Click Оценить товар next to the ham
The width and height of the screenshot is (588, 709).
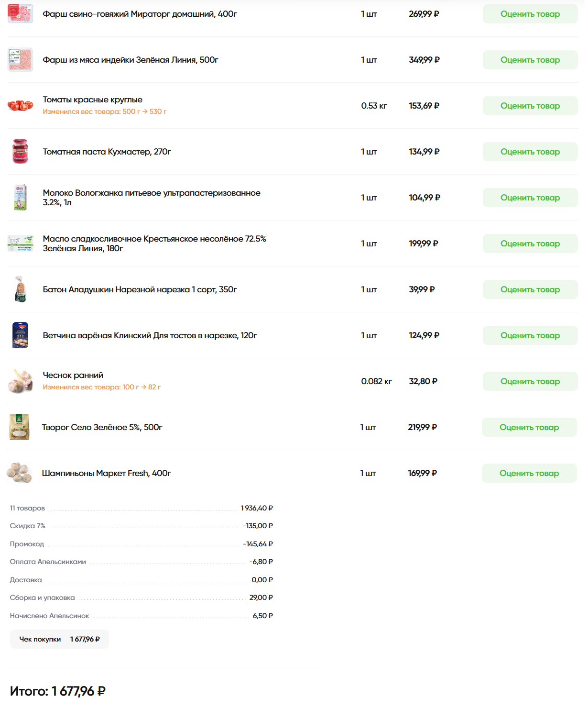(x=530, y=335)
